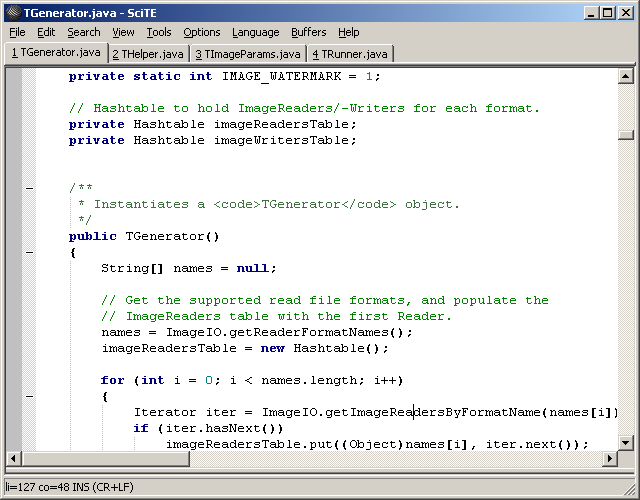Click the horizontal scrollbar thumb
The width and height of the screenshot is (640, 500).
point(105,458)
